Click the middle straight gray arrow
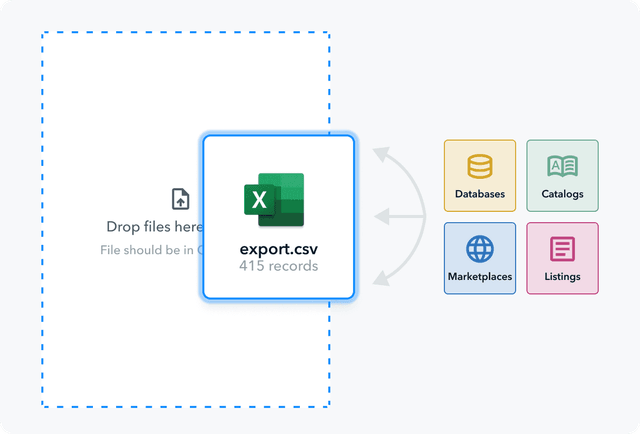Viewport: 640px width, 434px height. pyautogui.click(x=399, y=216)
